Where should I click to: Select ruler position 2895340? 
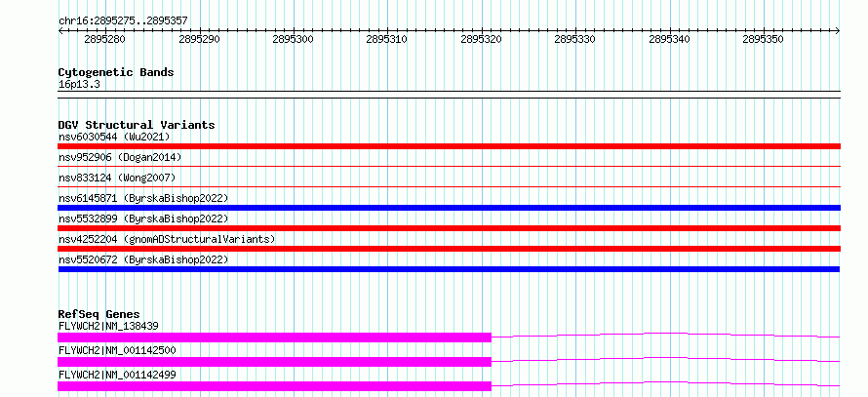[x=669, y=39]
